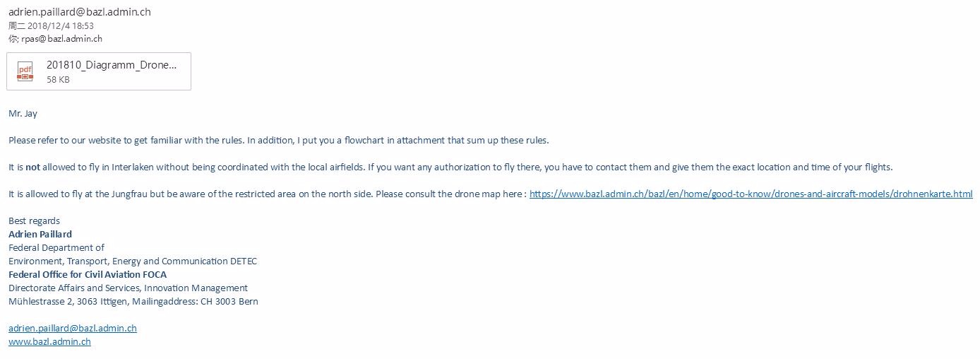Viewport: 980px width, 359px height.
Task: Click the Mühlestrasse 2, 3063 Ittigen address line
Action: click(x=133, y=301)
